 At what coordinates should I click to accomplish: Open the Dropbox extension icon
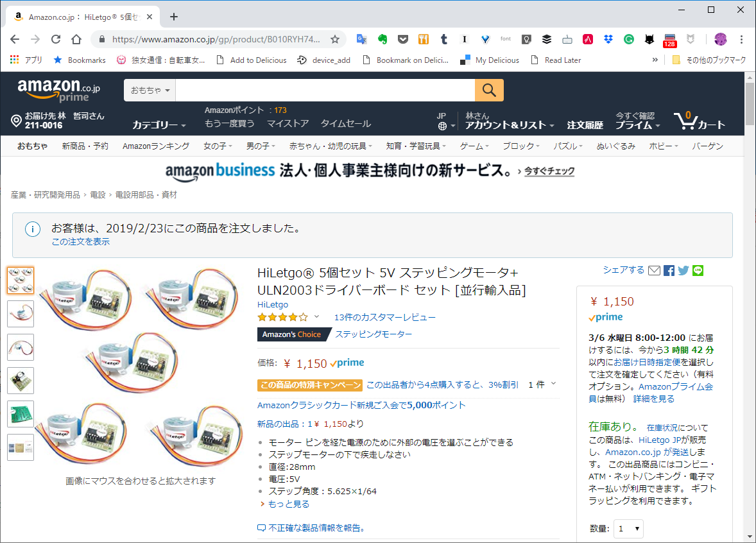coord(608,40)
